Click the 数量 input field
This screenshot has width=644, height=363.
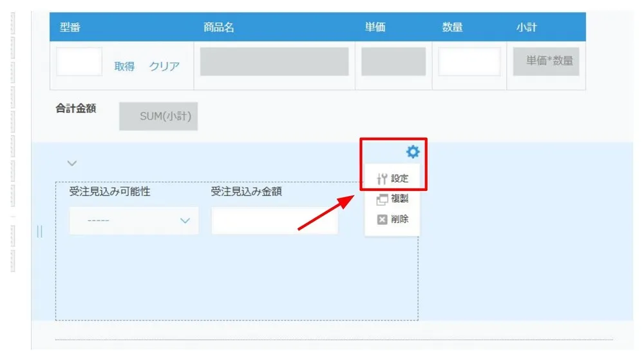pyautogui.click(x=469, y=62)
